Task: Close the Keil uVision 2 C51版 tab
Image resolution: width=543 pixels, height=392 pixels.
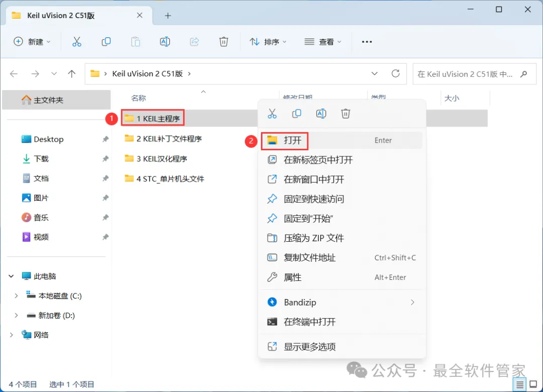Action: [x=140, y=15]
